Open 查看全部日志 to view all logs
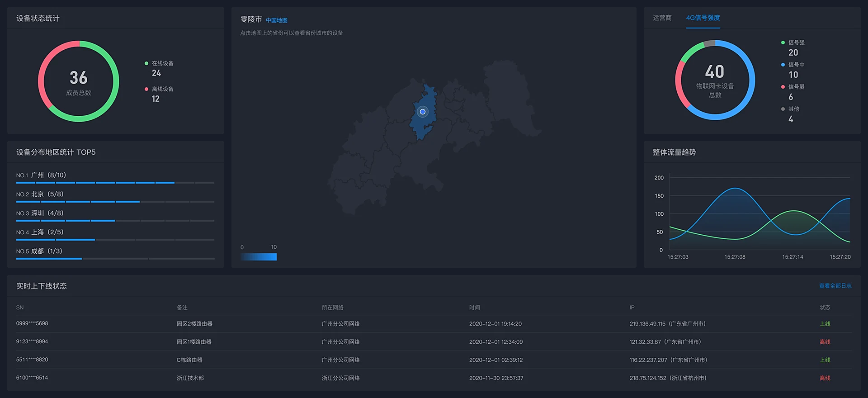Viewport: 868px width, 398px height. (835, 286)
